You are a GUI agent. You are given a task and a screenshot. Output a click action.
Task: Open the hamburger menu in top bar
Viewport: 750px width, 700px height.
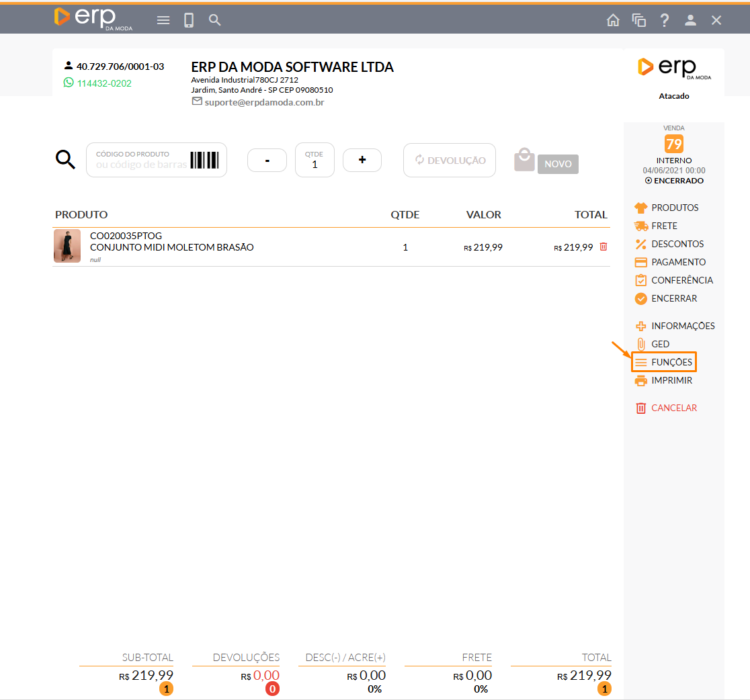click(x=163, y=20)
